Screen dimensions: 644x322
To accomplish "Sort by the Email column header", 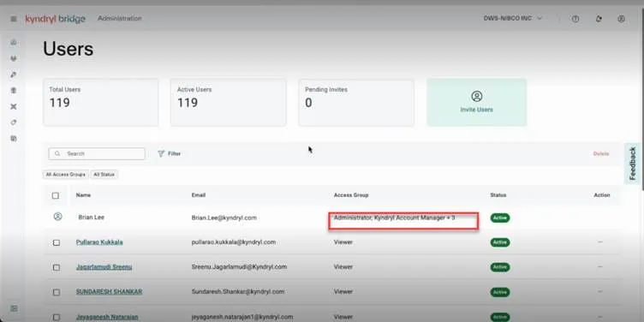I will [x=199, y=195].
